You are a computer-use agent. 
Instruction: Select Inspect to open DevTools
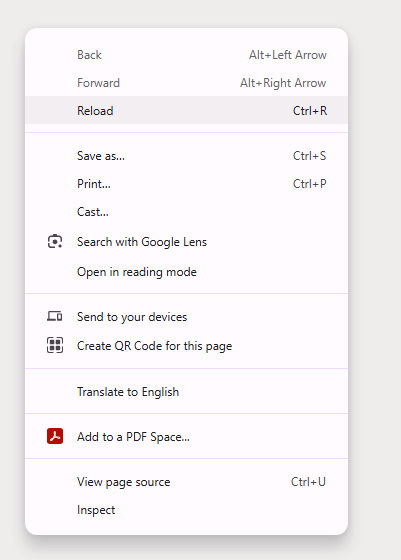pos(186,510)
